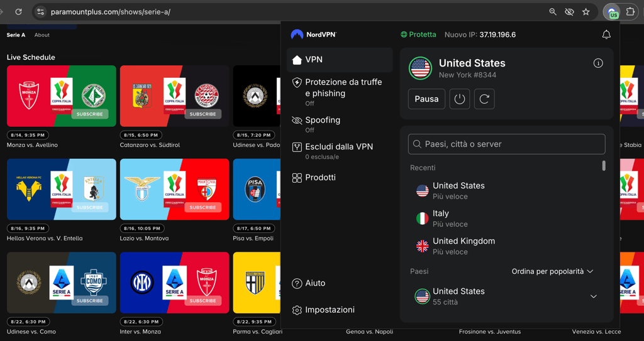Screen dimensions: 644x341
Task: Expand United States 55 città chevron
Action: click(594, 296)
